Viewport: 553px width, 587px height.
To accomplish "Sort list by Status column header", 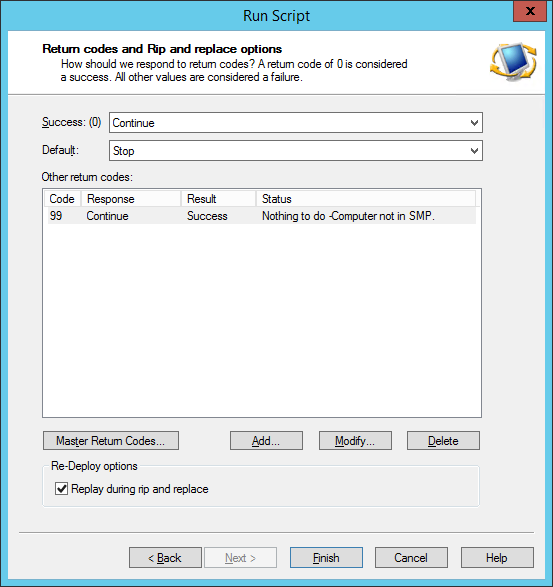I will (366, 199).
